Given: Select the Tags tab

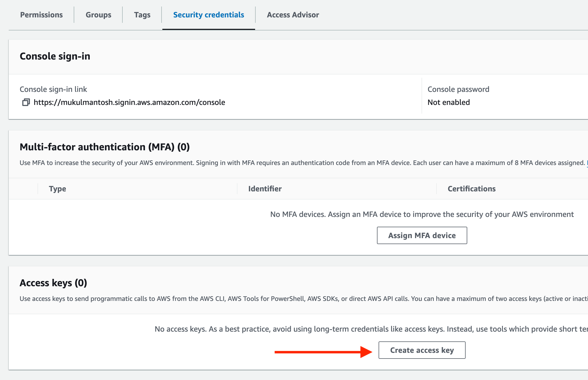Looking at the screenshot, I should pyautogui.click(x=142, y=15).
